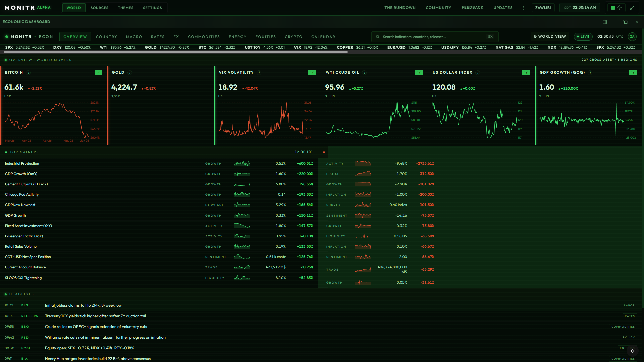Screen dimensions: 644x362
Task: Open The Rundown link
Action: pos(400,8)
